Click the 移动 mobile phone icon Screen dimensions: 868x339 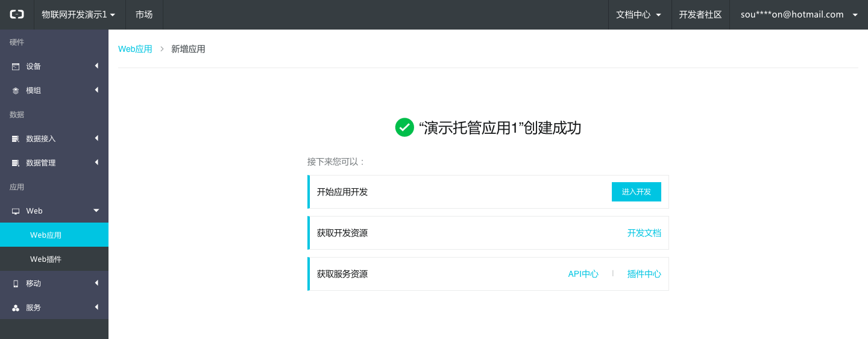[x=16, y=284]
